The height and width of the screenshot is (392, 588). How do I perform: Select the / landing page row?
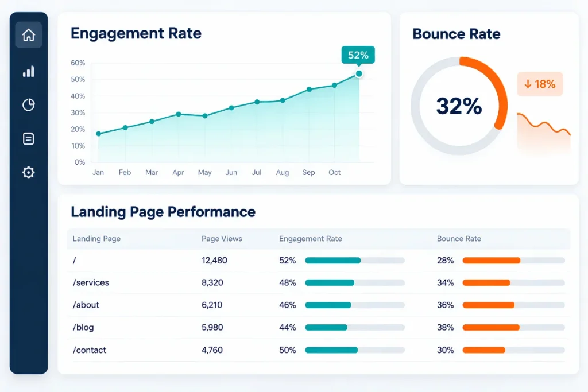point(318,261)
